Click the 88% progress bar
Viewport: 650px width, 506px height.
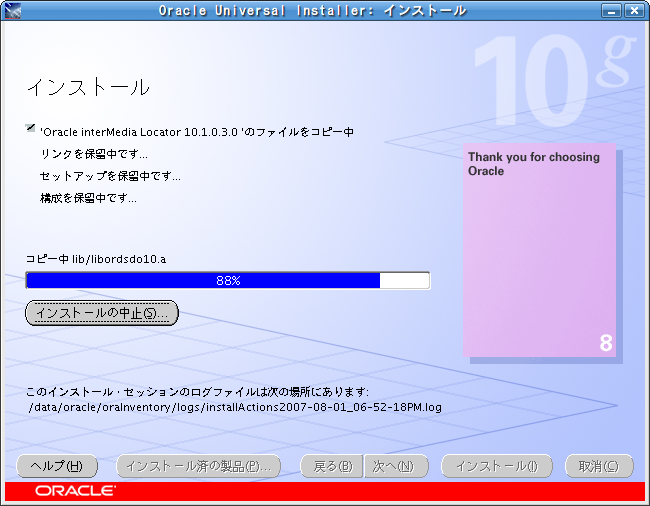click(x=228, y=281)
